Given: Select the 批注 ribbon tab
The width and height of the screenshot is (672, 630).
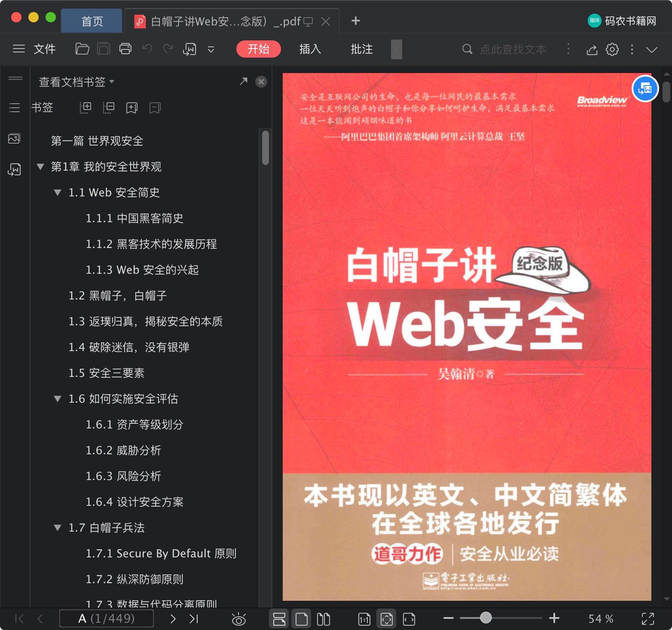Looking at the screenshot, I should click(362, 49).
